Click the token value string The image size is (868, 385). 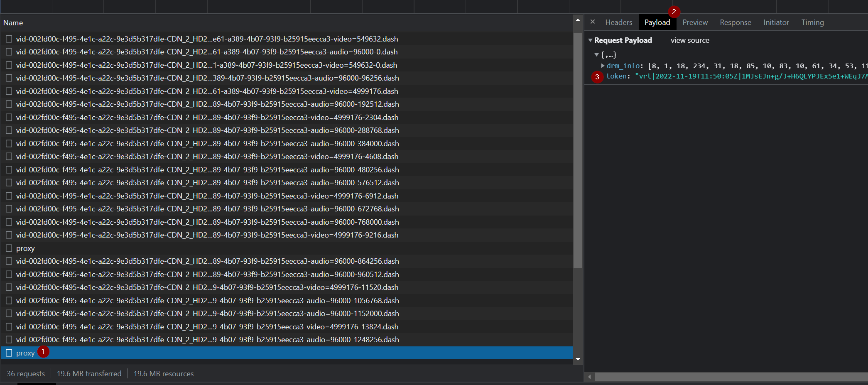click(751, 76)
